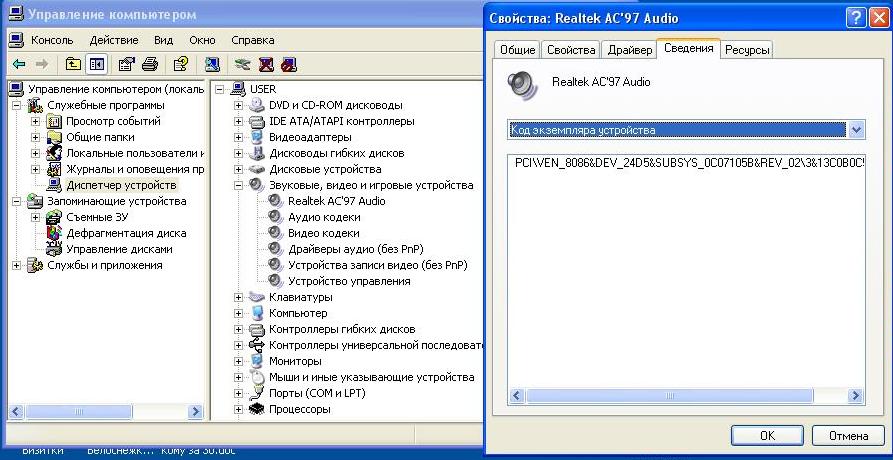The height and width of the screenshot is (460, 893).
Task: Open the Действие menu
Action: tap(114, 40)
